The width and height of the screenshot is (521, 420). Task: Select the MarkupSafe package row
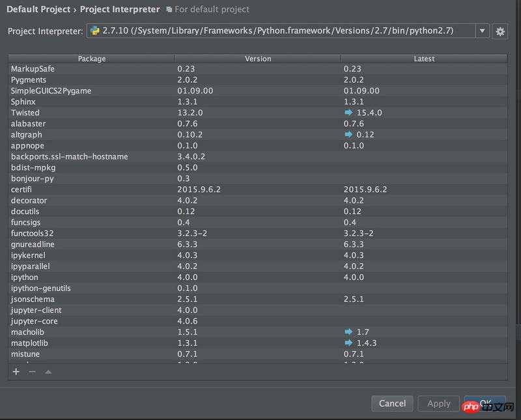pos(258,69)
